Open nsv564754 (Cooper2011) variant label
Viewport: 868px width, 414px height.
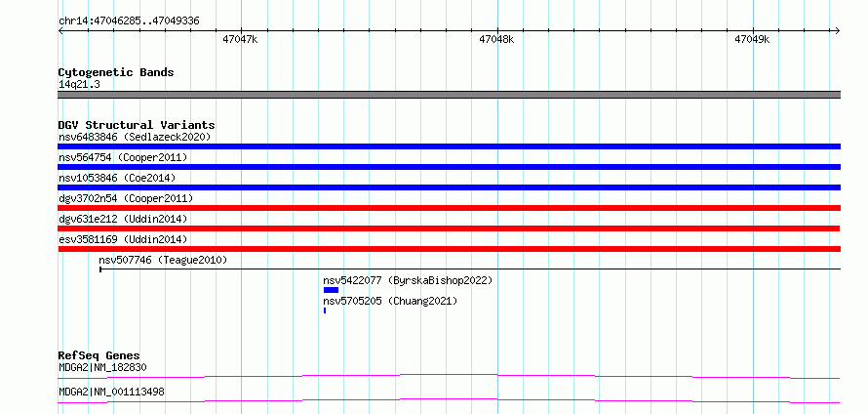pos(123,157)
